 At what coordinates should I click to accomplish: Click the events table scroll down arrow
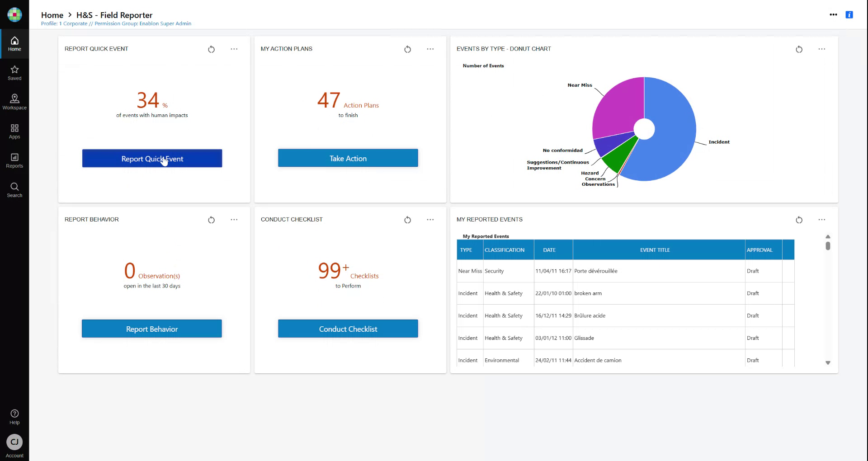[828, 362]
